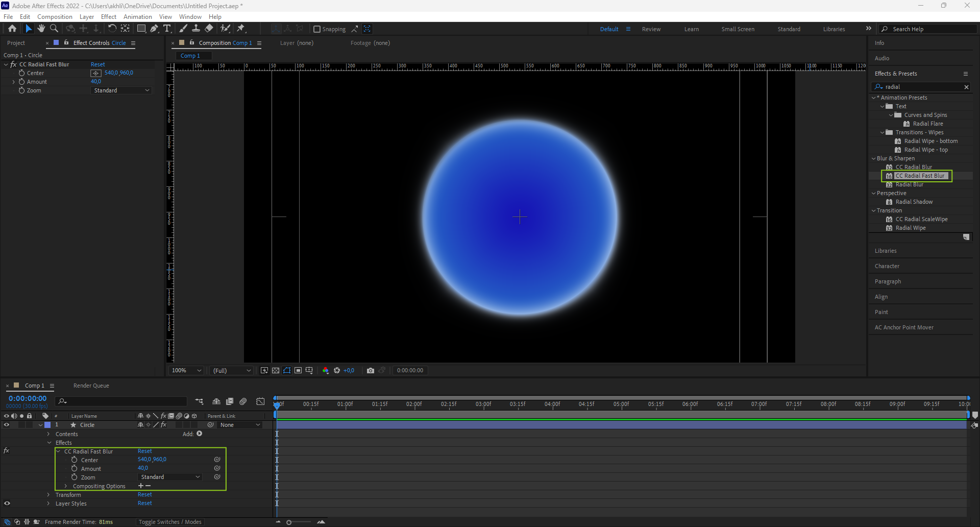
Task: Select the Horizontal Type tool
Action: (167, 29)
